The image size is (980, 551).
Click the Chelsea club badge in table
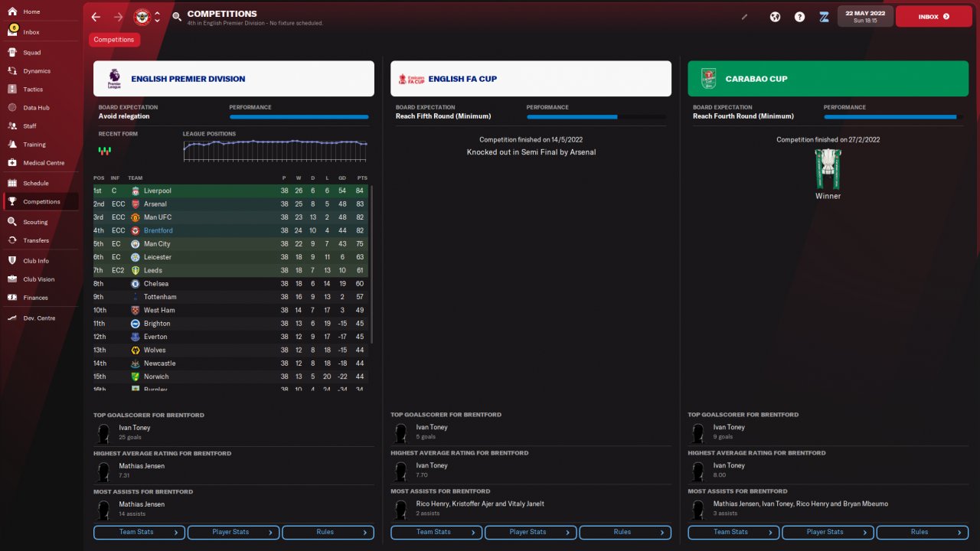point(136,284)
